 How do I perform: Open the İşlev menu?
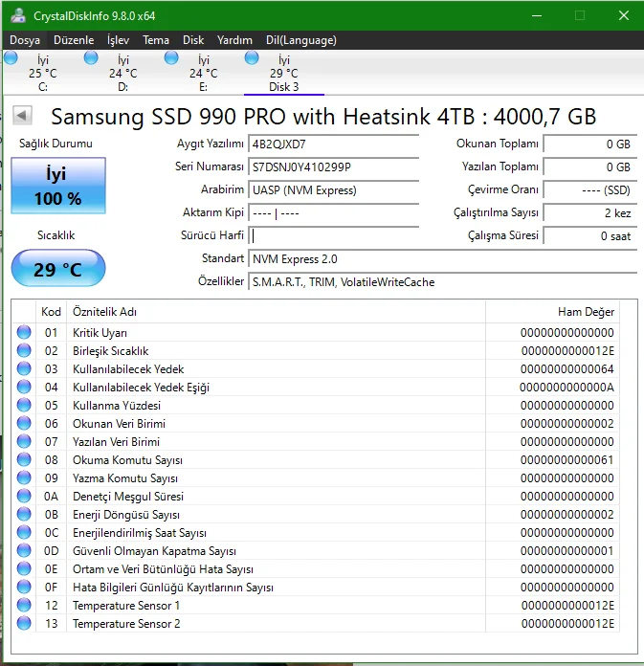pyautogui.click(x=118, y=40)
